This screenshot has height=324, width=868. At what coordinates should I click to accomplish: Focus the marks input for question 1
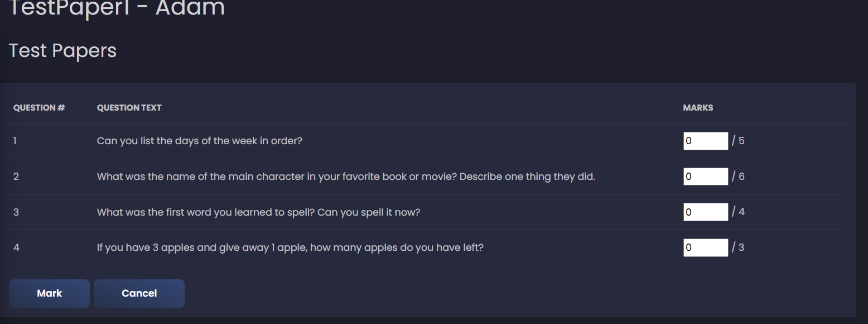705,141
